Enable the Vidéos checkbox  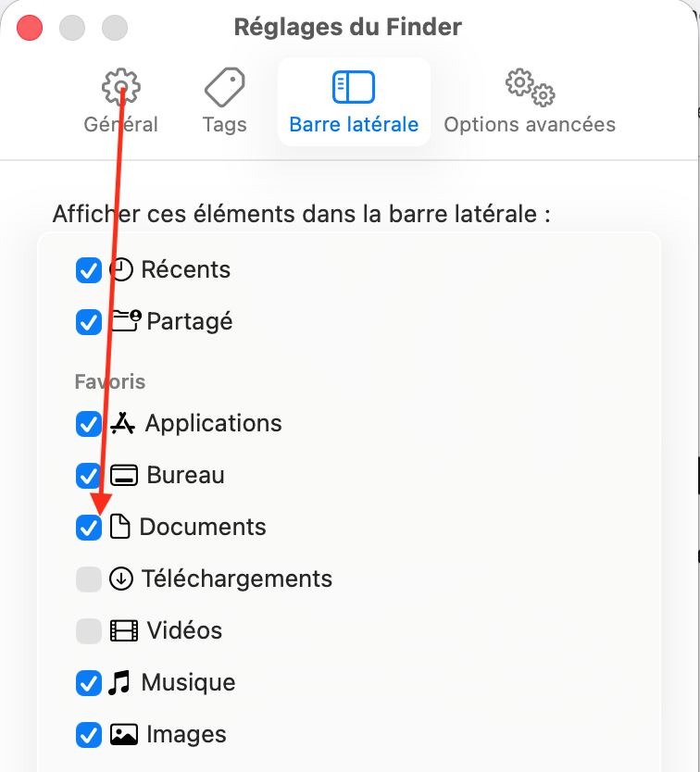[88, 631]
